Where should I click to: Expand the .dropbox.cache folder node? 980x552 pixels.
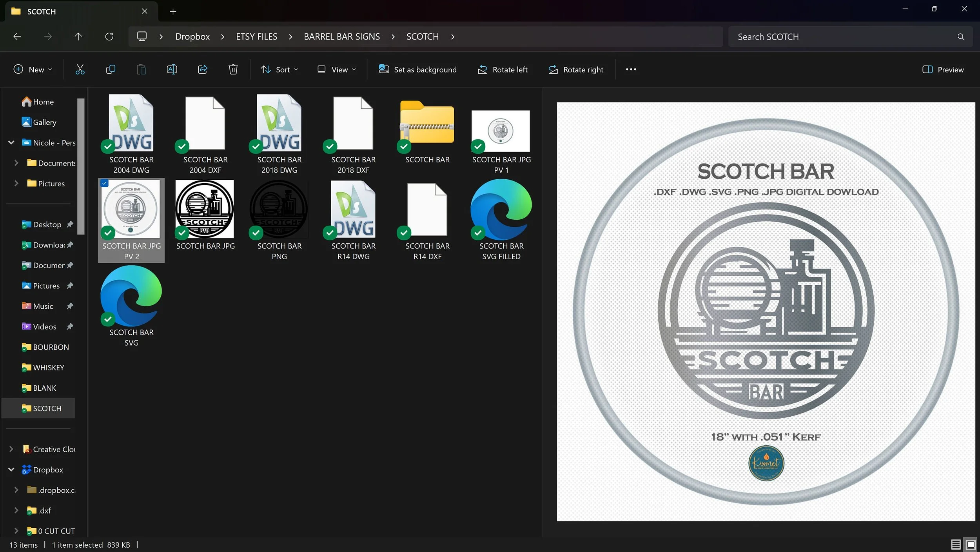pyautogui.click(x=16, y=490)
